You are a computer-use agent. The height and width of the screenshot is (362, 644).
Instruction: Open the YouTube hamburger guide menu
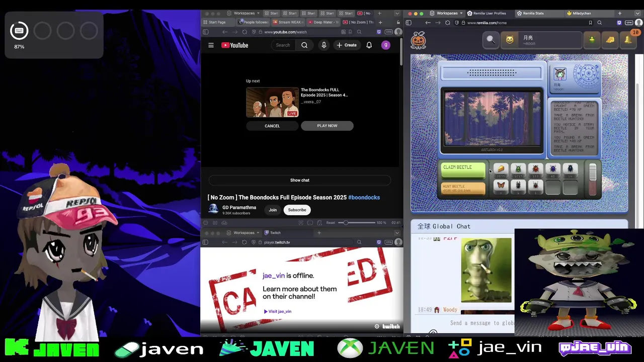[x=211, y=45]
